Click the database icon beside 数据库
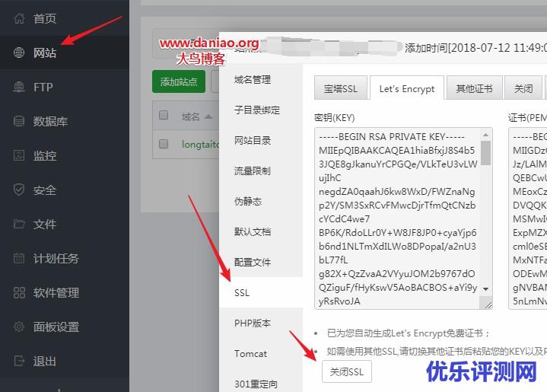The image size is (547, 392). point(19,121)
